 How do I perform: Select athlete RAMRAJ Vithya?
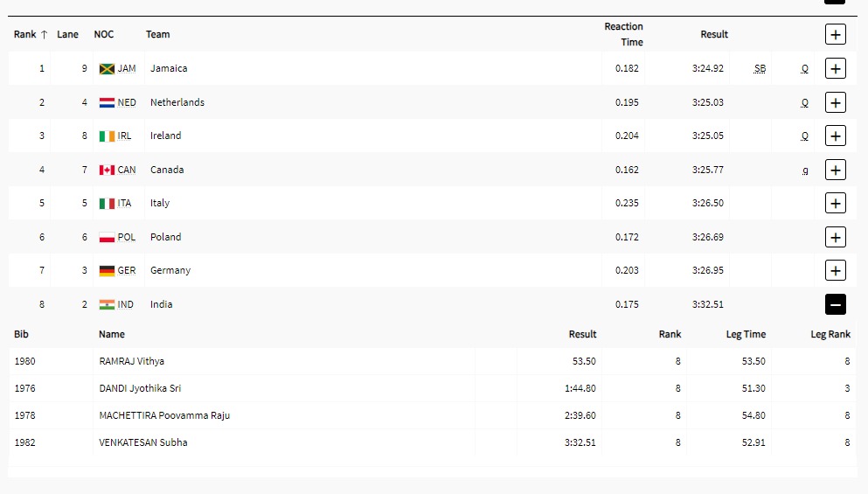tap(131, 361)
